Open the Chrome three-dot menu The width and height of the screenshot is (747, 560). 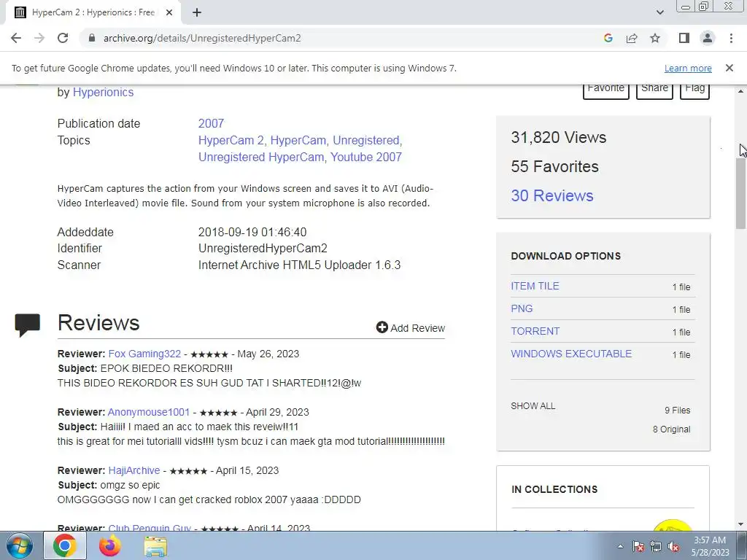pyautogui.click(x=731, y=38)
